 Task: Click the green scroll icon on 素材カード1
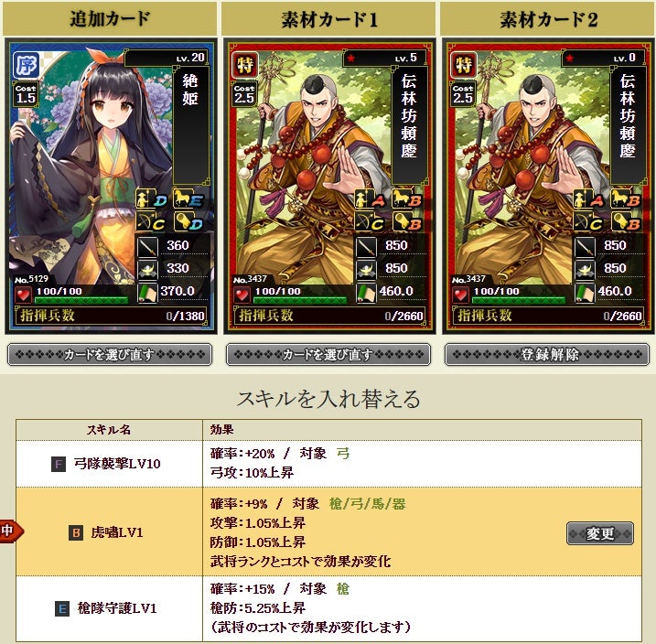tap(366, 293)
